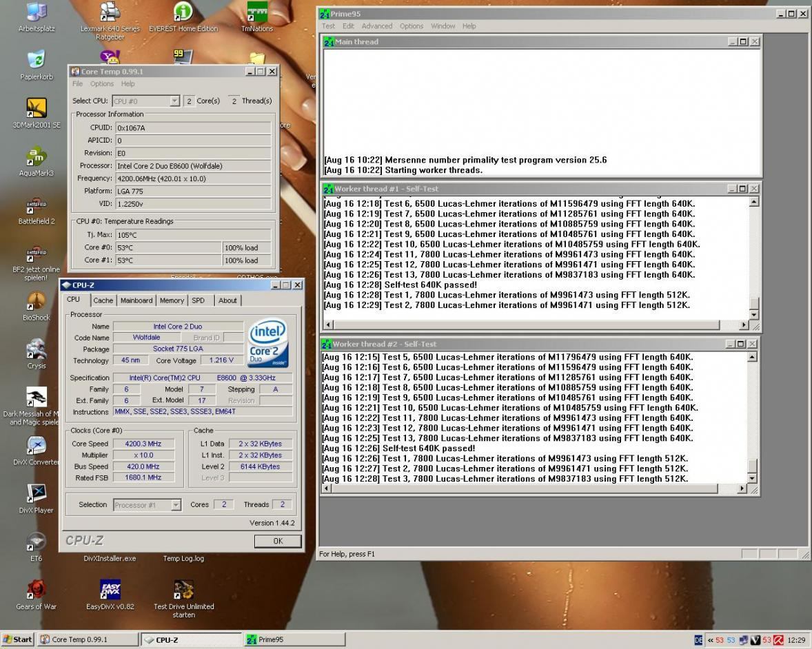Click the Worker thread #1 window icon
Screen dimensions: 812x649
pos(328,189)
